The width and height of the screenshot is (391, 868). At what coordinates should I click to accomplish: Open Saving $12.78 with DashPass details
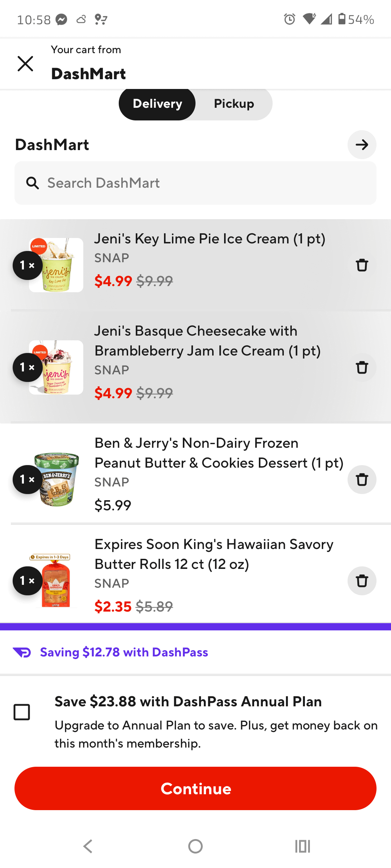[124, 652]
